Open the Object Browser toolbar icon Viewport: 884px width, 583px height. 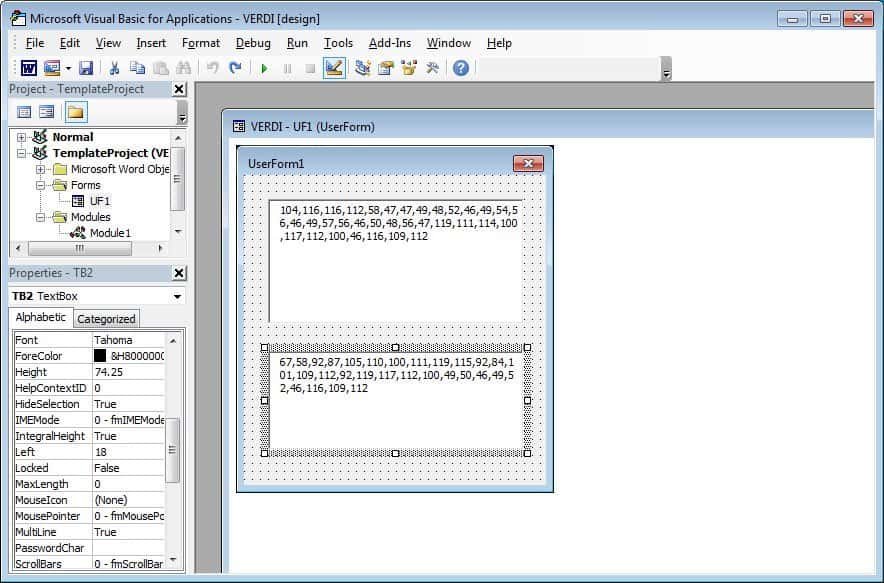[409, 68]
